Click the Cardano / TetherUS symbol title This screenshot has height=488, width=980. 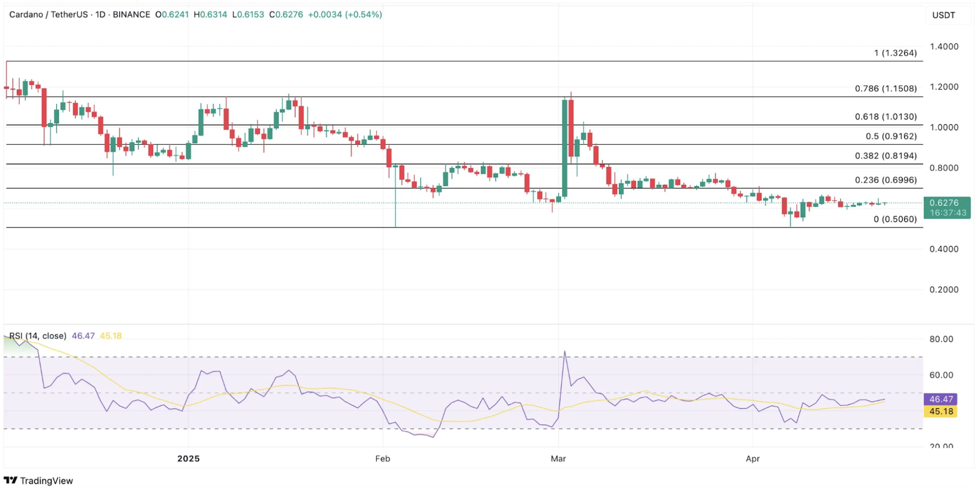click(x=48, y=14)
